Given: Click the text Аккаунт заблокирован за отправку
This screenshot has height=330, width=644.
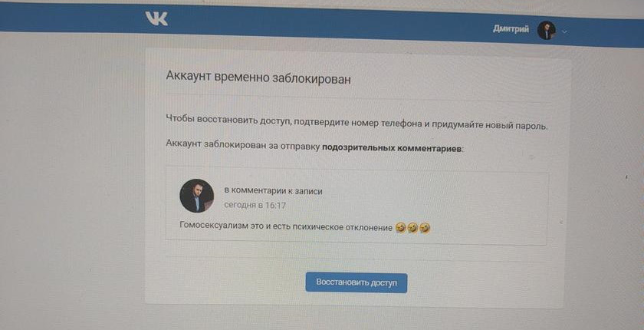Looking at the screenshot, I should click(243, 145).
